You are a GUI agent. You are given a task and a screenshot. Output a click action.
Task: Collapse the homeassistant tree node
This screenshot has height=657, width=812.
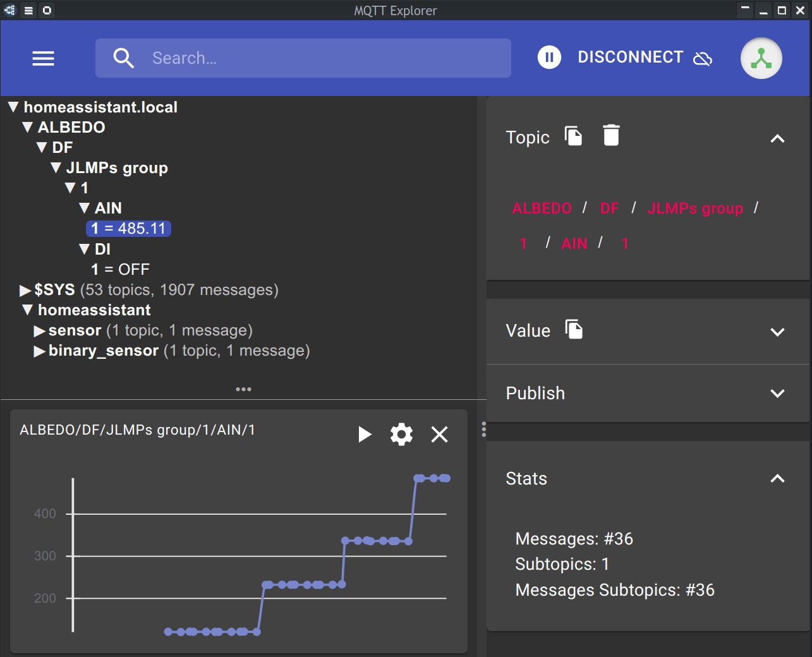pyautogui.click(x=27, y=310)
